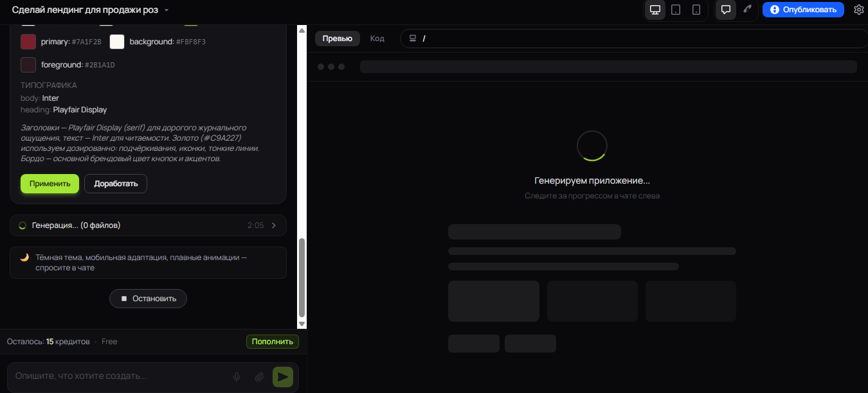Click Следите за прогрессом в чате слева
This screenshot has width=868, height=393.
pyautogui.click(x=592, y=196)
